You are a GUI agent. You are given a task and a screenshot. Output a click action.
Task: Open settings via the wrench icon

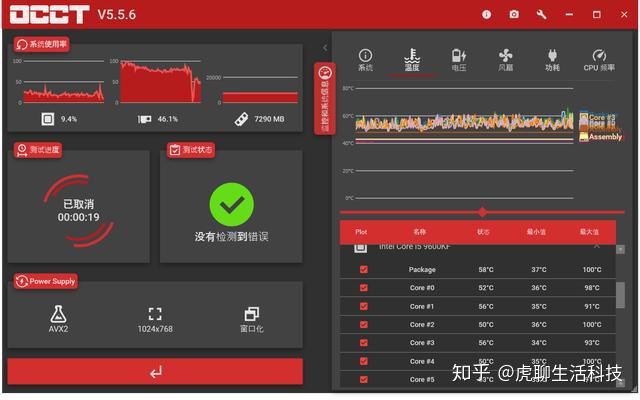click(x=541, y=15)
